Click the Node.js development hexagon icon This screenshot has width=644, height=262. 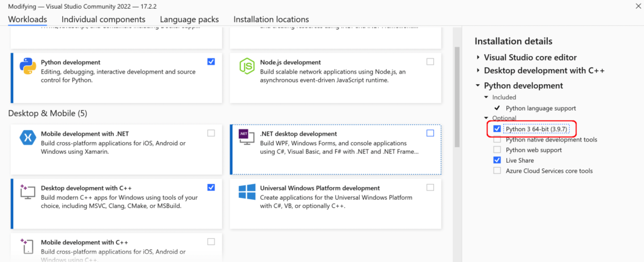point(247,66)
